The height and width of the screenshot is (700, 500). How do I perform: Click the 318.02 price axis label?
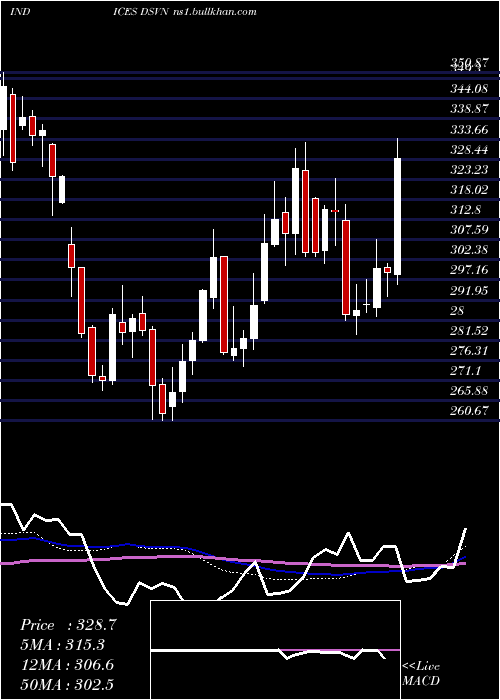469,190
